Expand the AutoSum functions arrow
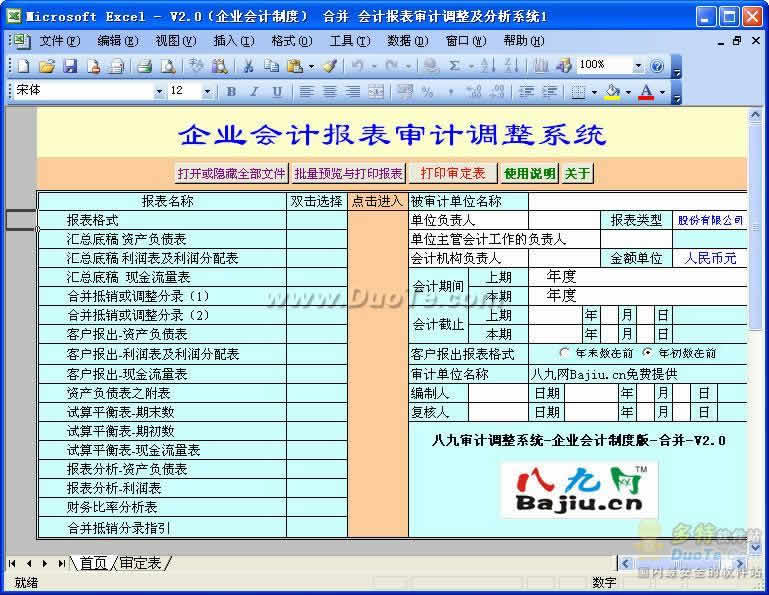Image resolution: width=769 pixels, height=595 pixels. click(470, 66)
